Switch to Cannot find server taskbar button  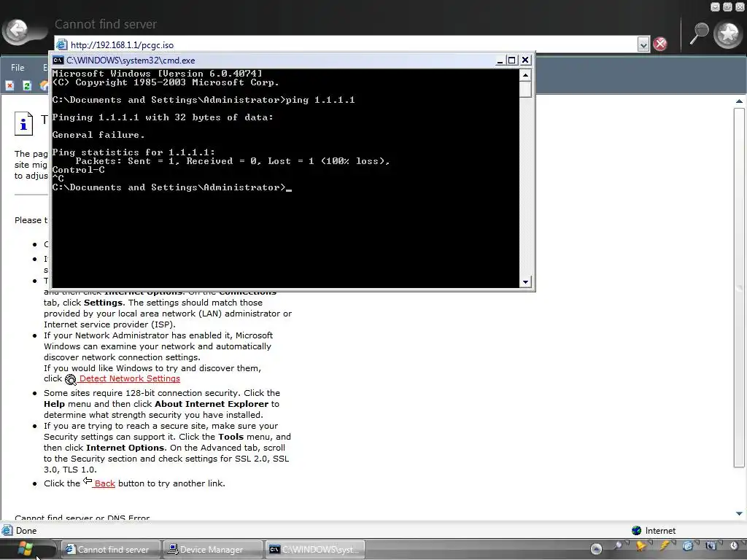112,550
